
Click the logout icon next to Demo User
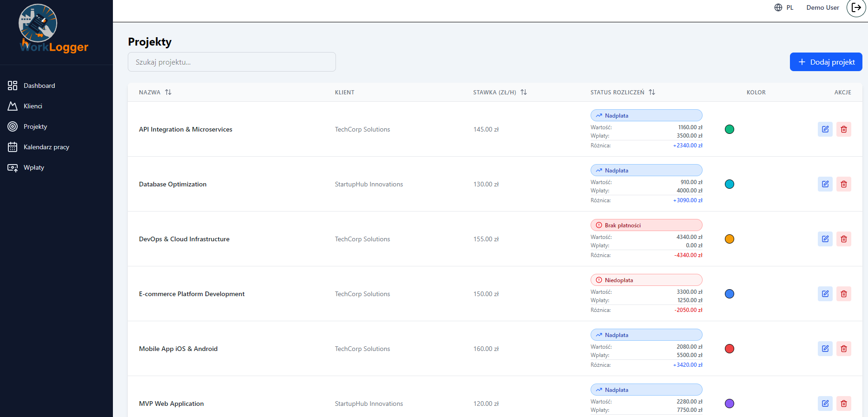point(856,8)
